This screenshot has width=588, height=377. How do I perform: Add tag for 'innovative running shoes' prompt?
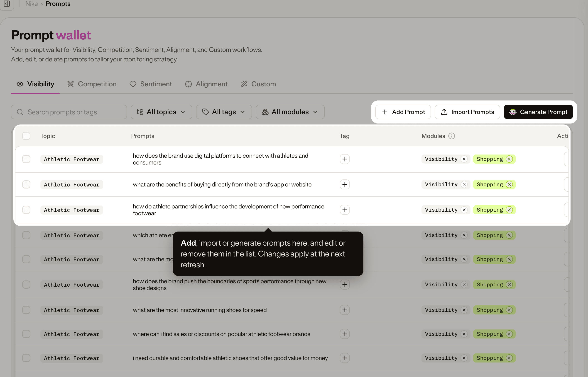345,310
